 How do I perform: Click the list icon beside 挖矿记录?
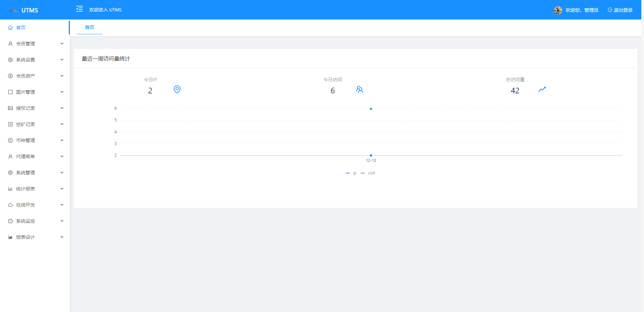pyautogui.click(x=10, y=124)
